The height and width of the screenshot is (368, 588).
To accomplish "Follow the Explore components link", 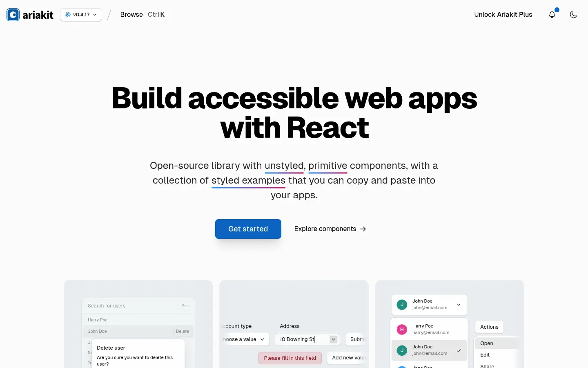I will [x=330, y=229].
